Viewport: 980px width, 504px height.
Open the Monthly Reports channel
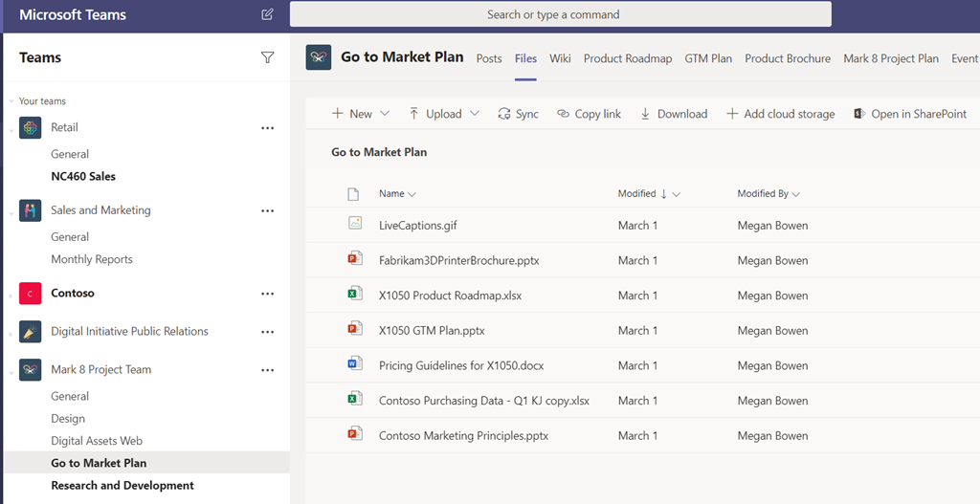[92, 259]
